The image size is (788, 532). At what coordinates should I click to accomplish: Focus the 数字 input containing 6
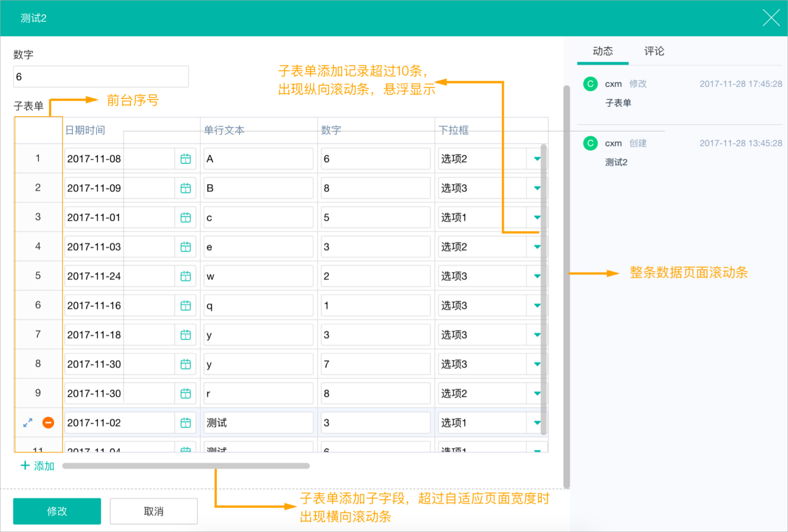coord(101,77)
